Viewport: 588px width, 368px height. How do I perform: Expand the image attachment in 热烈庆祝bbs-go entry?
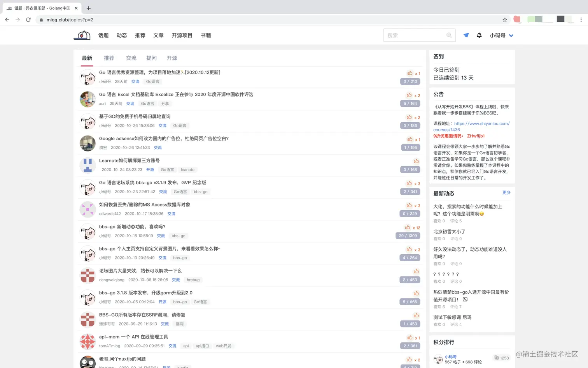pyautogui.click(x=465, y=299)
